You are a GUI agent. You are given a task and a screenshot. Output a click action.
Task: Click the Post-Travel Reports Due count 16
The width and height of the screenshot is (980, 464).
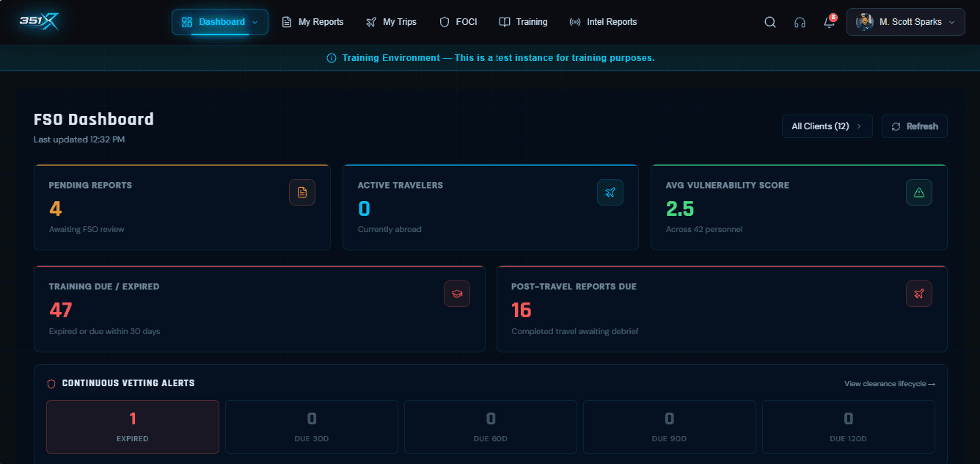click(522, 310)
